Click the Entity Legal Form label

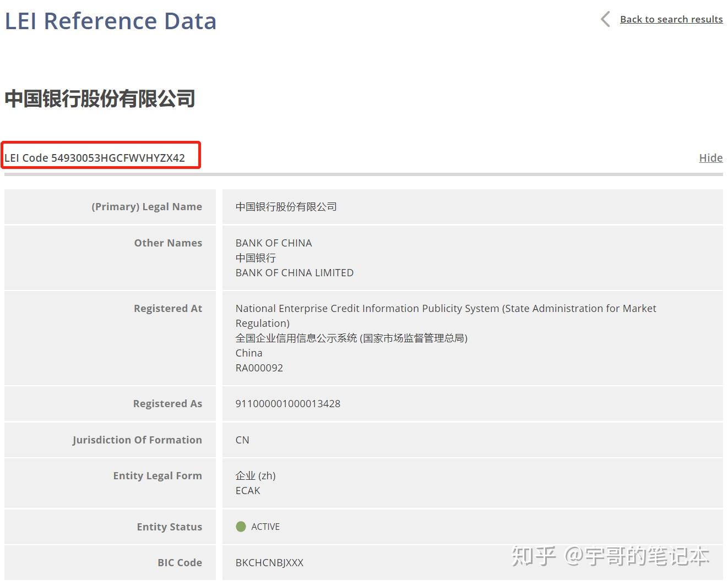[x=157, y=476]
